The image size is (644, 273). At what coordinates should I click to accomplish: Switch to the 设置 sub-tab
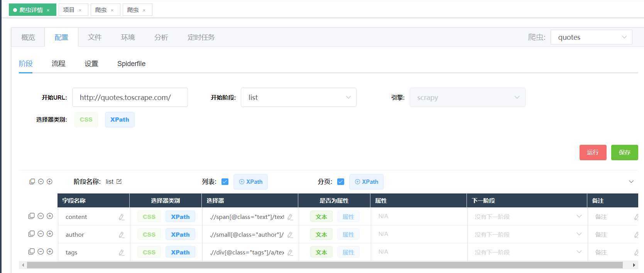point(91,63)
